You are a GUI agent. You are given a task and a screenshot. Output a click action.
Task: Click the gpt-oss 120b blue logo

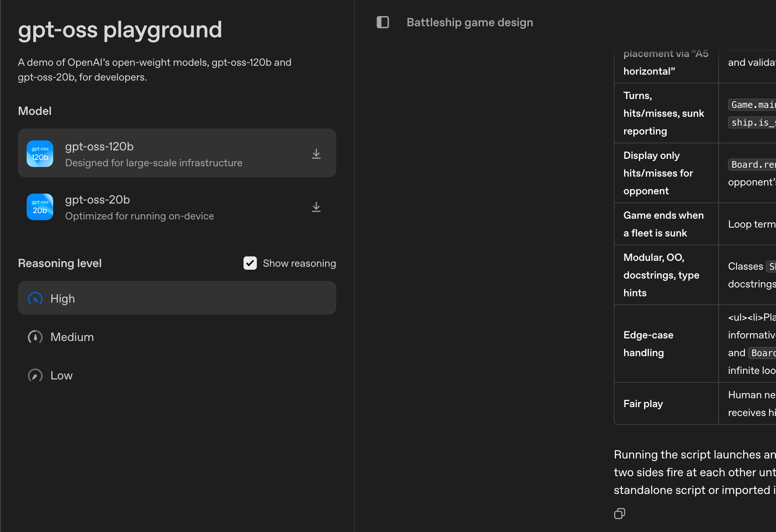point(40,154)
